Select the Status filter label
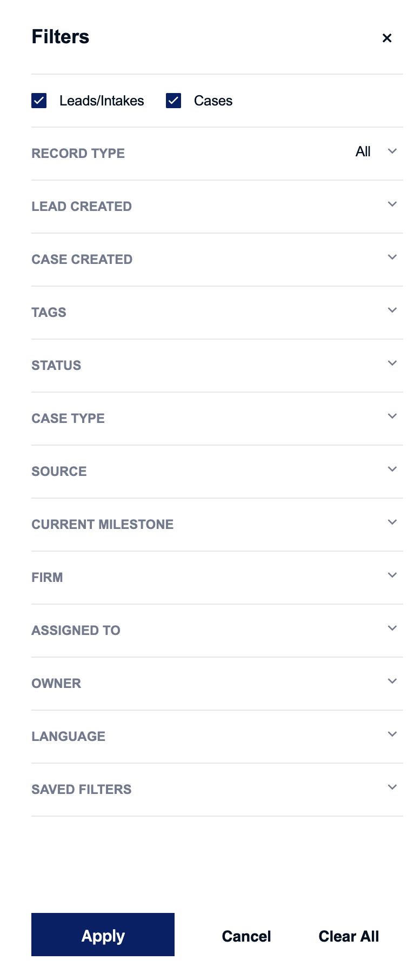The height and width of the screenshot is (980, 414). pos(56,366)
